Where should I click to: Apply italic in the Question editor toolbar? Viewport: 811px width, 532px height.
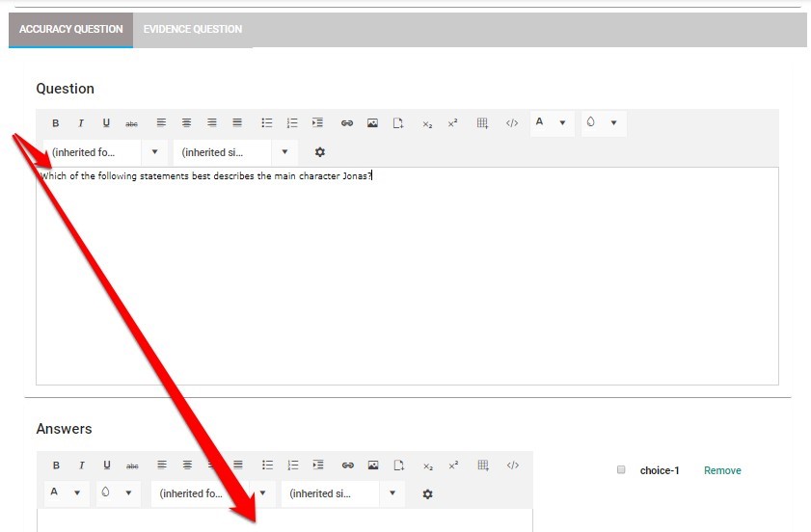(x=81, y=123)
